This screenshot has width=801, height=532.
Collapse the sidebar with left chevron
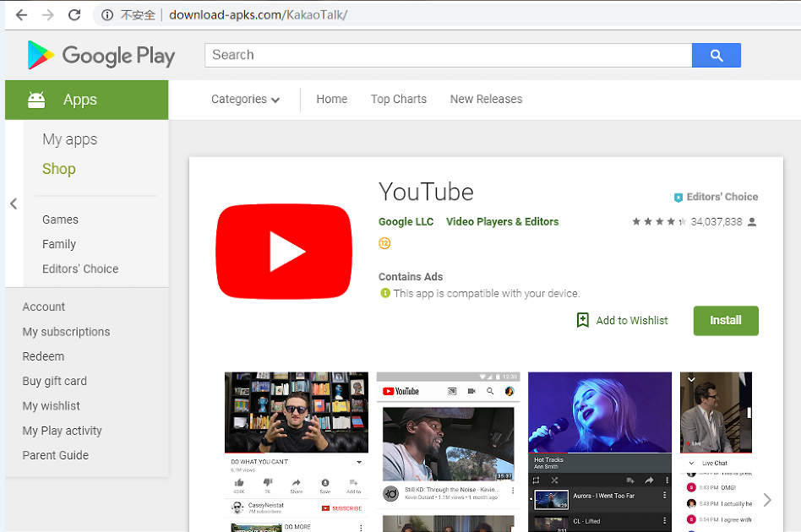[x=14, y=204]
